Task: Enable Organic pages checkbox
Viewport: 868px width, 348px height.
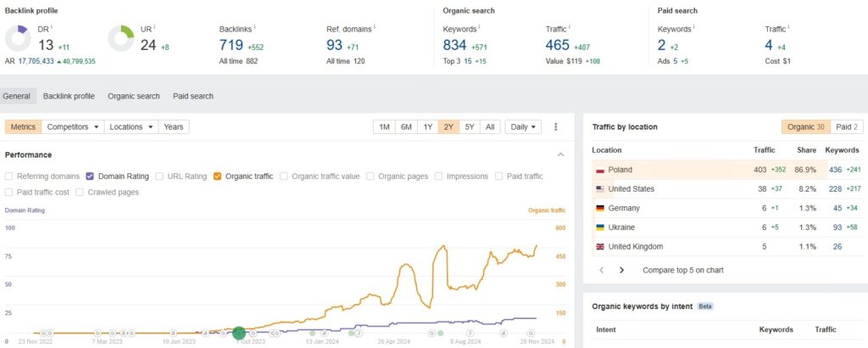Action: 370,177
